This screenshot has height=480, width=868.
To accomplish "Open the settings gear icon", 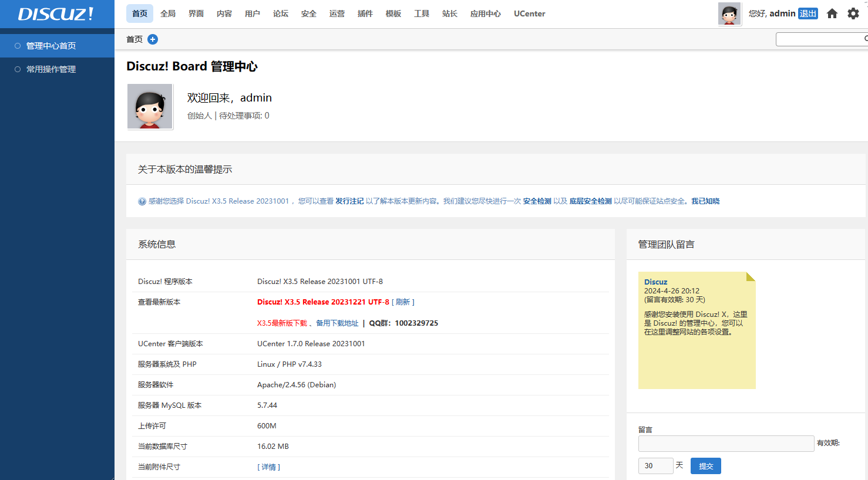I will point(853,13).
